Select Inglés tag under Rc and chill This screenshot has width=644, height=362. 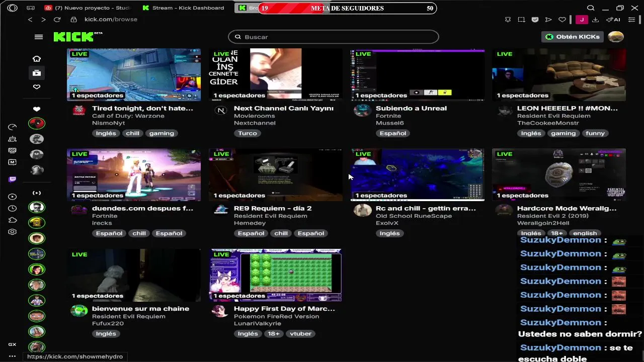click(x=389, y=233)
